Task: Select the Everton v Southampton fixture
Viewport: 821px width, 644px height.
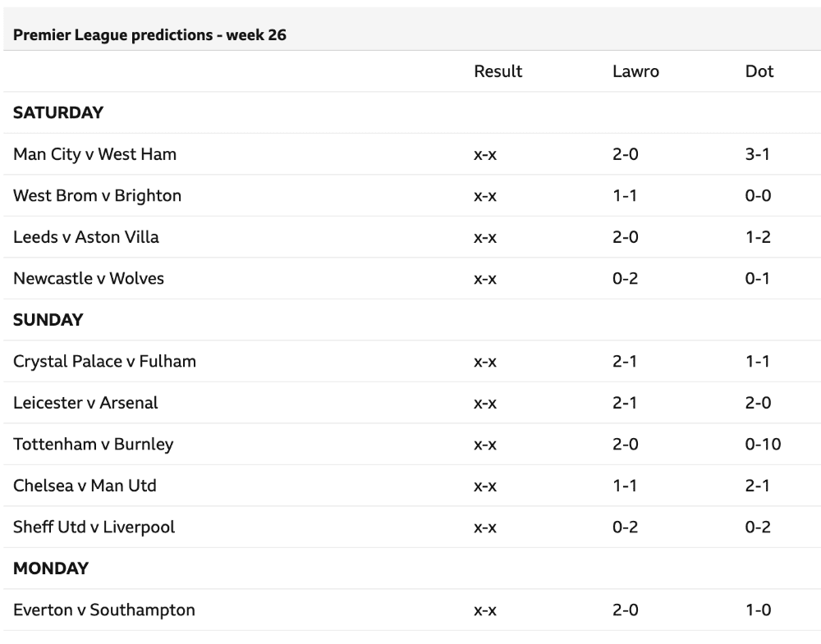Action: point(104,610)
